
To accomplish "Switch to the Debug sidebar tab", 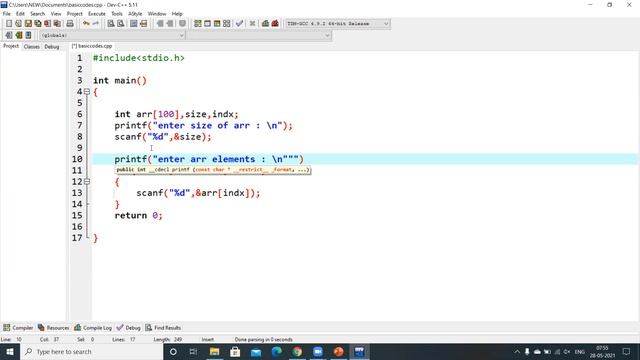I will tap(52, 47).
